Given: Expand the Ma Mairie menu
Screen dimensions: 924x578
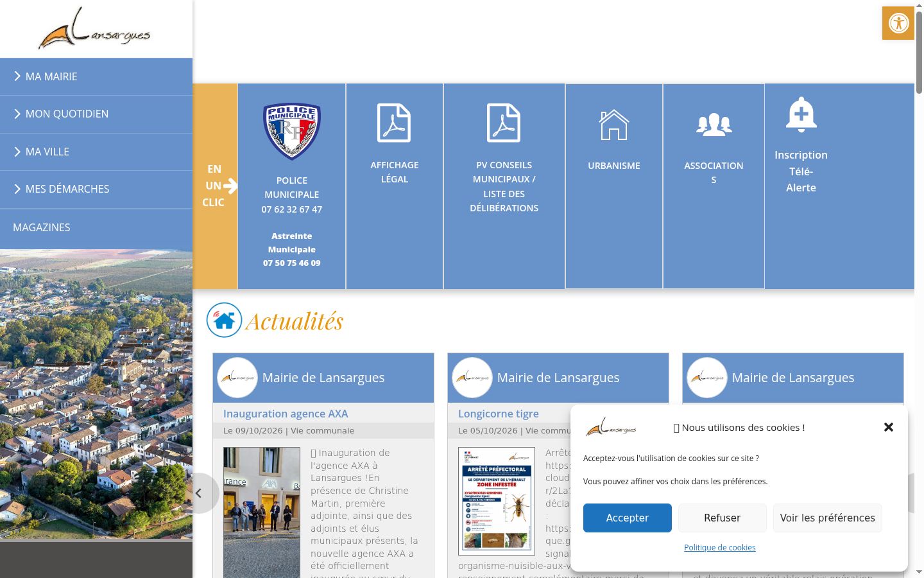Looking at the screenshot, I should pyautogui.click(x=96, y=76).
